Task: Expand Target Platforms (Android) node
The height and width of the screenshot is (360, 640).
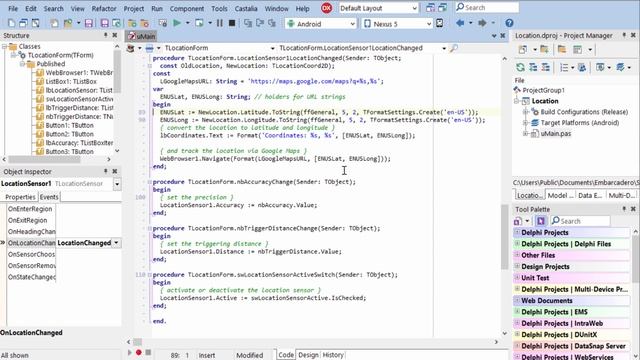Action: tap(526, 122)
